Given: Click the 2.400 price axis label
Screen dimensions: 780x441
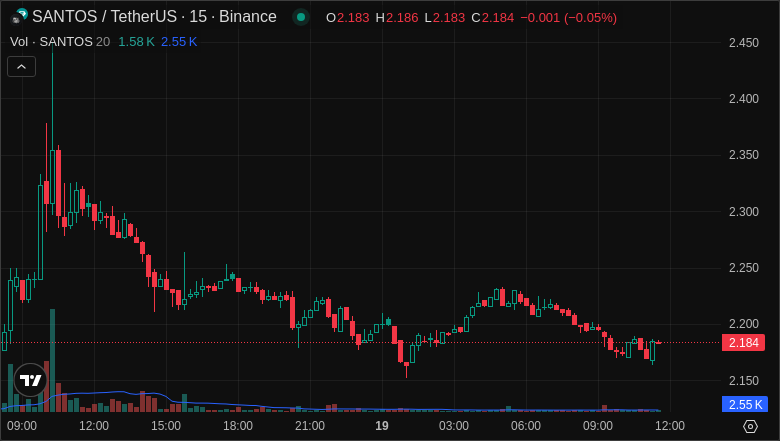Looking at the screenshot, I should (x=744, y=99).
